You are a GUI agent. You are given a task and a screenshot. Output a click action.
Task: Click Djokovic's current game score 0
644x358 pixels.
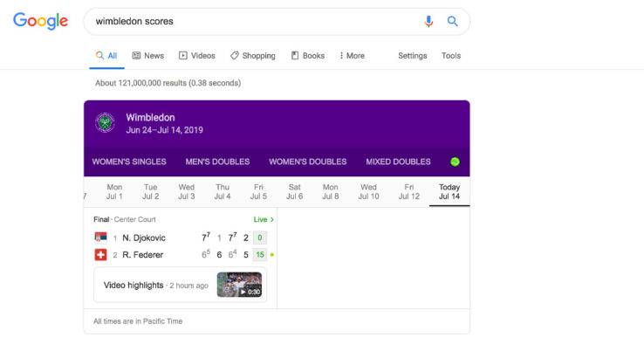click(x=259, y=238)
